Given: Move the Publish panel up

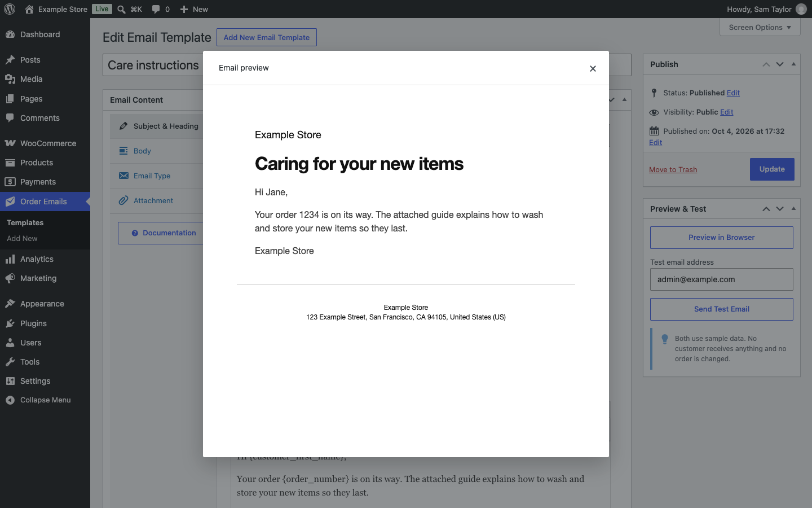Looking at the screenshot, I should coord(766,64).
